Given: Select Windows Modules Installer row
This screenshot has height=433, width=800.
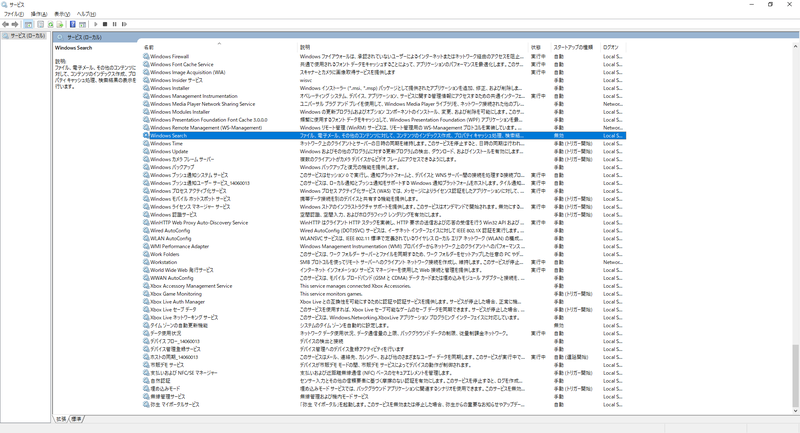Looking at the screenshot, I should coord(384,112).
